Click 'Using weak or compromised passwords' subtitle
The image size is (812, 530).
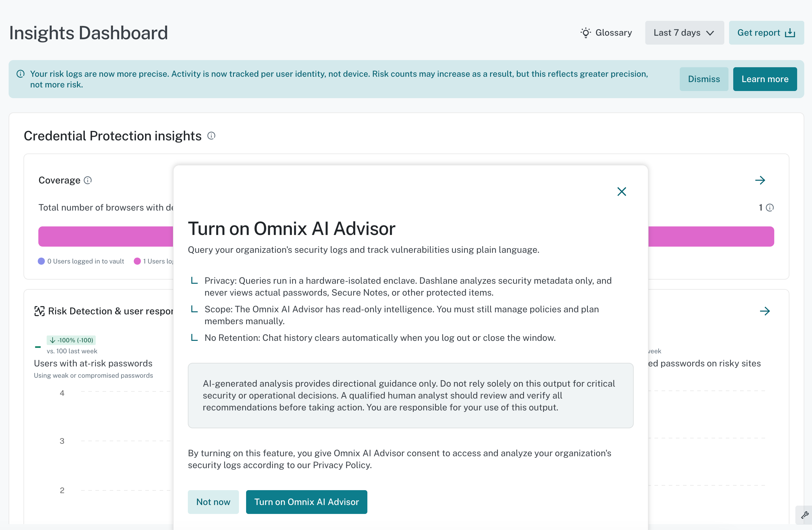(x=94, y=375)
